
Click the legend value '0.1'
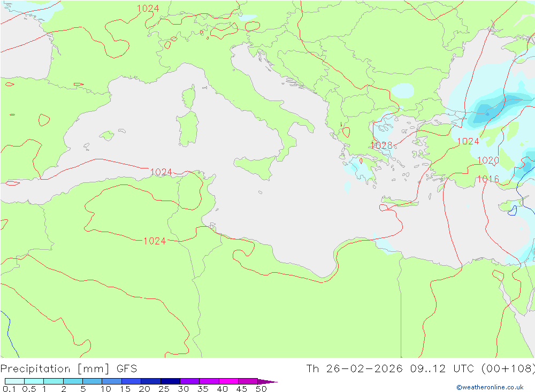coord(9,389)
